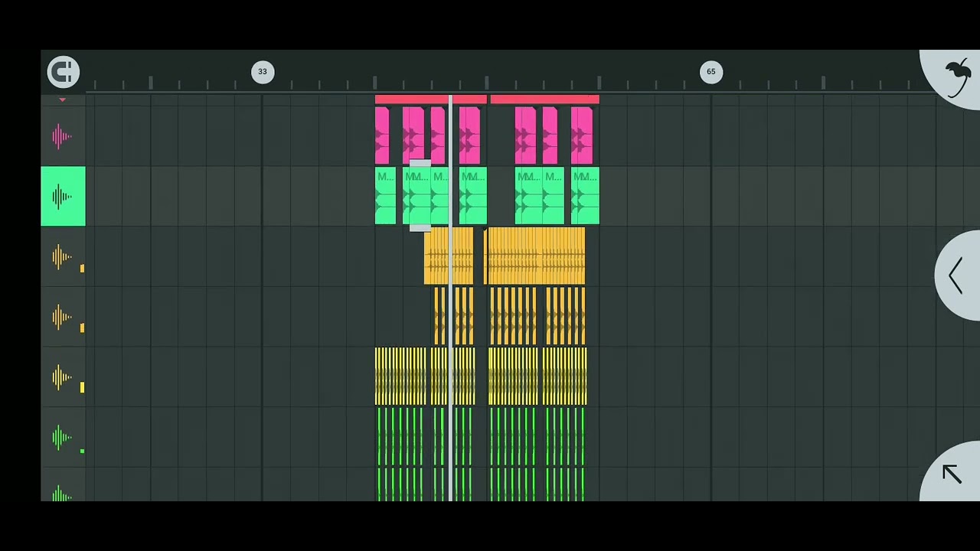Toggle the magnet snap icon
This screenshot has height=551, width=980.
click(x=63, y=72)
